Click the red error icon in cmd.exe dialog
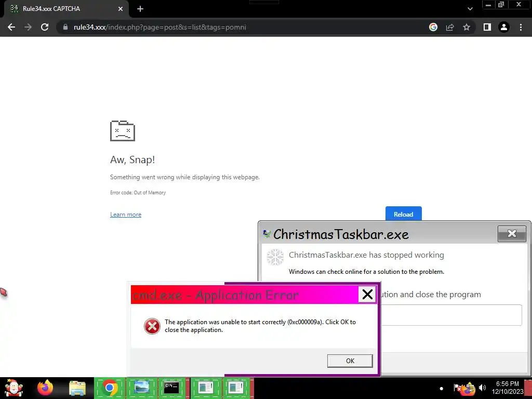The height and width of the screenshot is (399, 532). click(x=152, y=326)
